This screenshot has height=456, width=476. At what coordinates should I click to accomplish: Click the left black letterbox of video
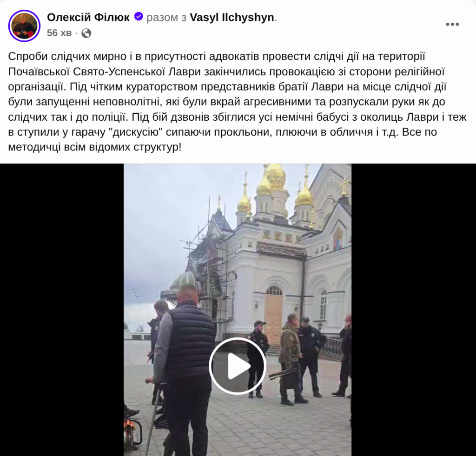click(62, 310)
